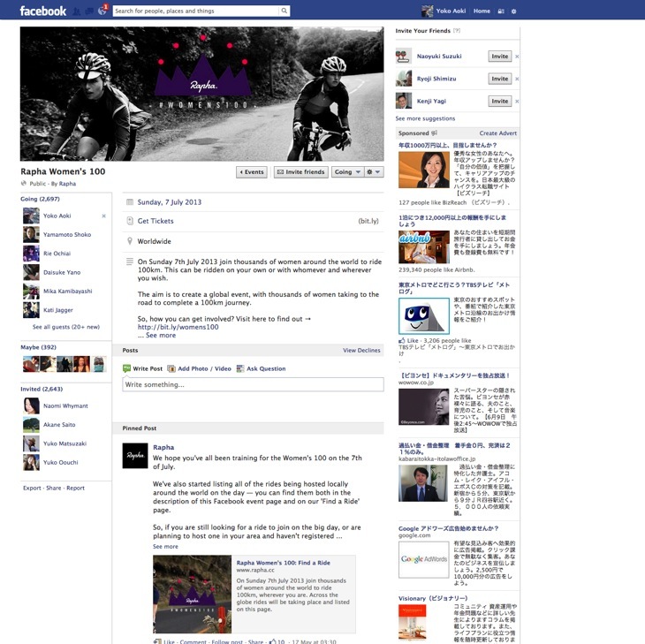The height and width of the screenshot is (644, 645).
Task: Invite Kenji Yagi
Action: coord(500,102)
